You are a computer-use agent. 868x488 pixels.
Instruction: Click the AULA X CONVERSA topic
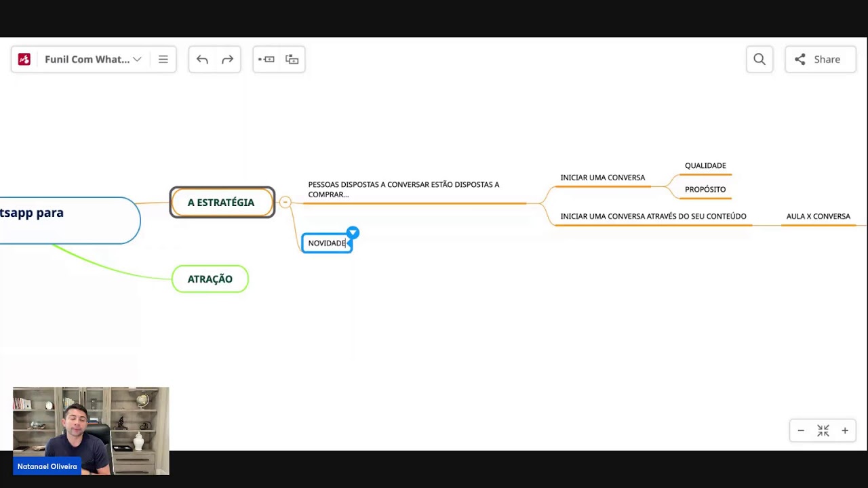(818, 216)
